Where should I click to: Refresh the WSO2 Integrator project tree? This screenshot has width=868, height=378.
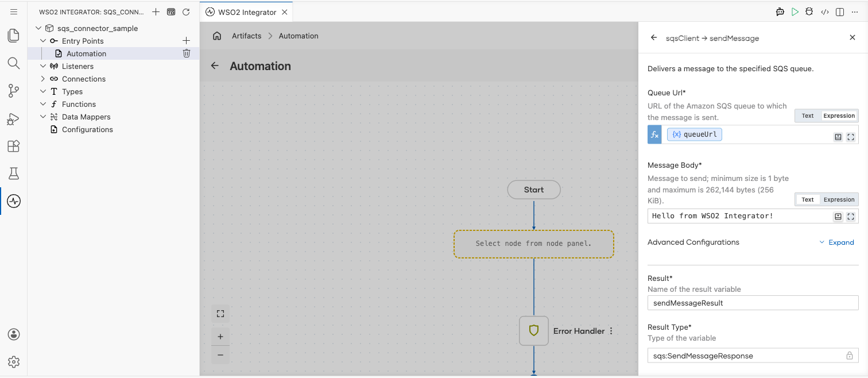pyautogui.click(x=185, y=11)
